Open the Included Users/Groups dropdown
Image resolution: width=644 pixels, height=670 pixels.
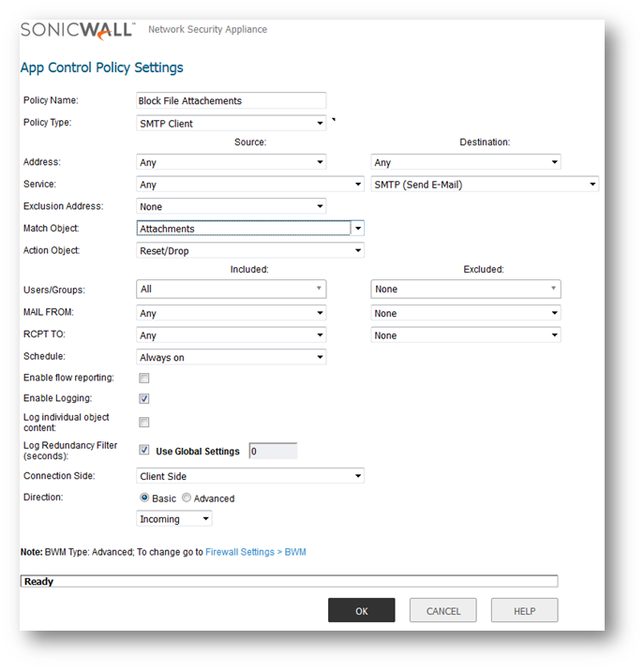pos(232,289)
